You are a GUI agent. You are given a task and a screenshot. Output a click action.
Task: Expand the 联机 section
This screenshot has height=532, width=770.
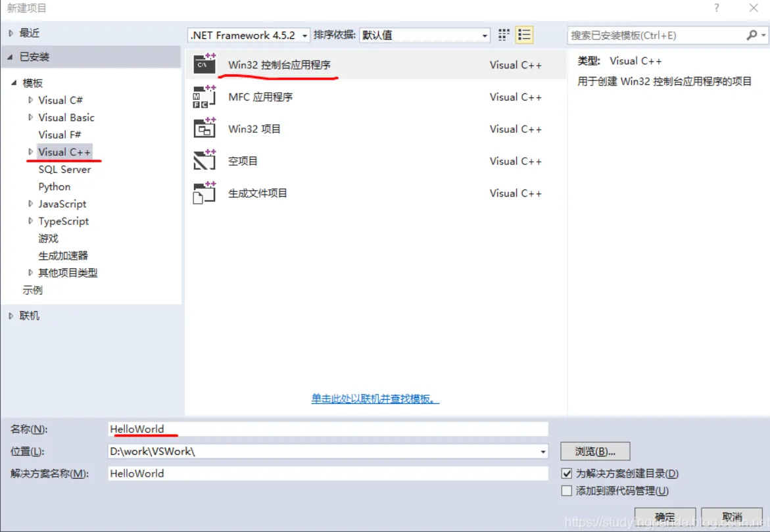click(x=11, y=316)
